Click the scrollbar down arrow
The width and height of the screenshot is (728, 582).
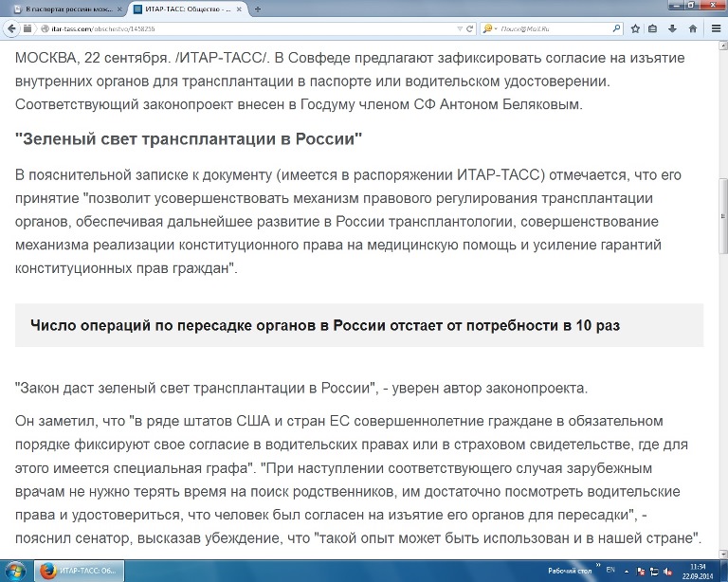coord(723,554)
